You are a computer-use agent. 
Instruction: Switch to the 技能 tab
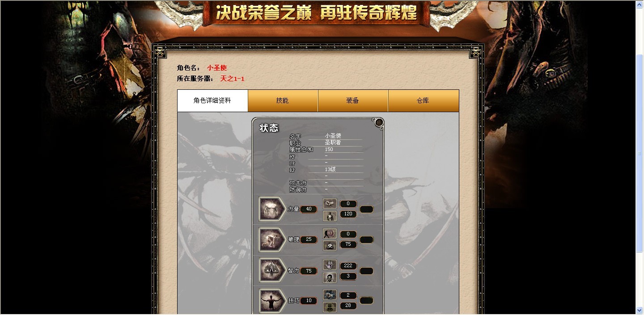[x=283, y=101]
